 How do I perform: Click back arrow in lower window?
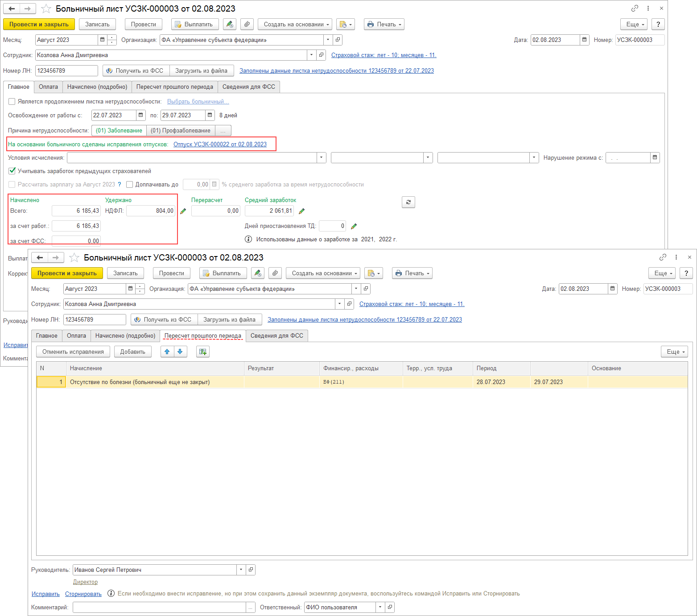(40, 257)
